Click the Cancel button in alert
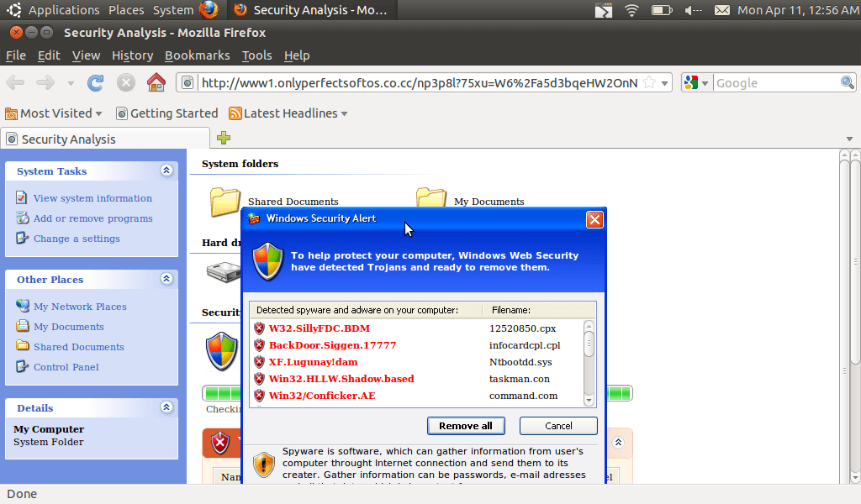This screenshot has height=504, width=861. click(558, 426)
